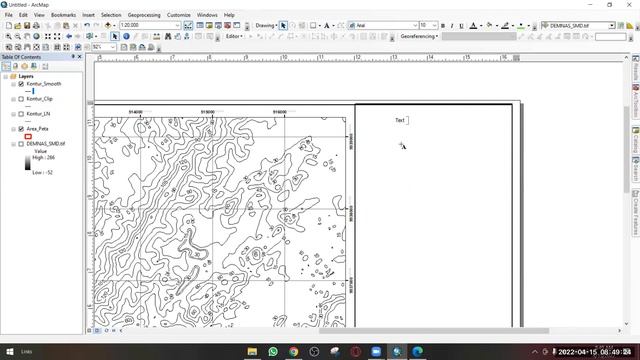The height and width of the screenshot is (360, 640).
Task: Click the List By Source icon
Action: (x=16, y=66)
